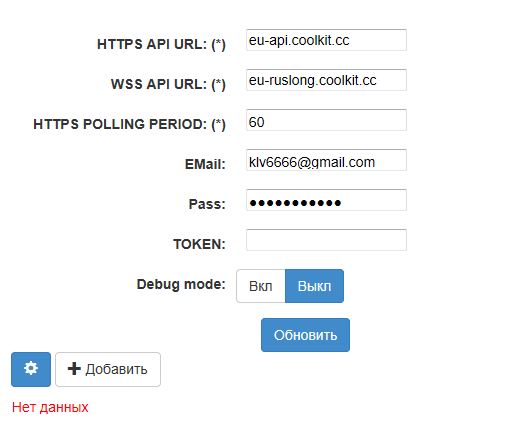Click the Обновить button

point(305,335)
